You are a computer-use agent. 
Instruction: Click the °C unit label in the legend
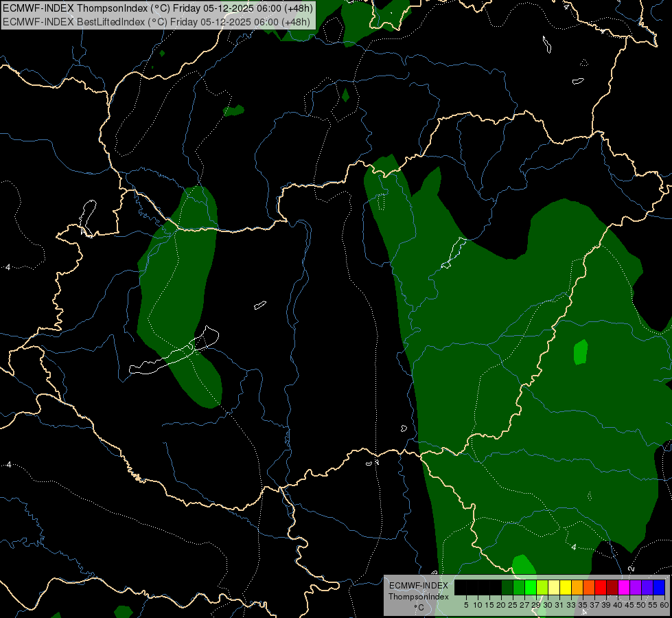[x=419, y=608]
